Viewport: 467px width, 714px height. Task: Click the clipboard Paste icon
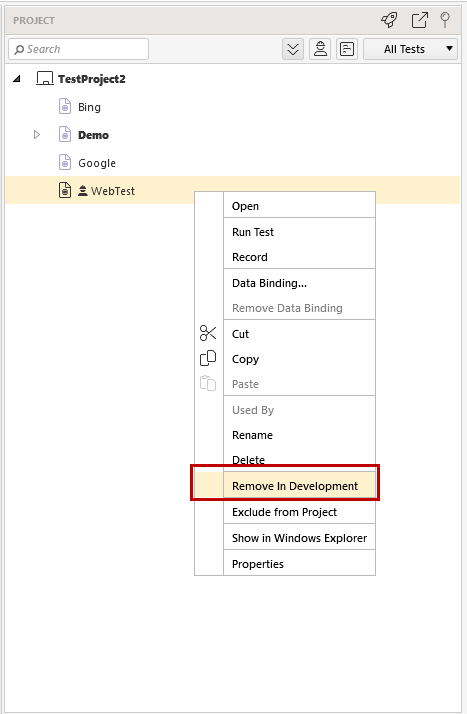tap(208, 383)
